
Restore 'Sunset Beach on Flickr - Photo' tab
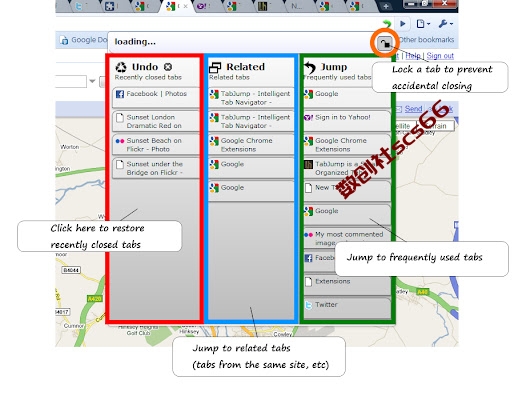156,144
